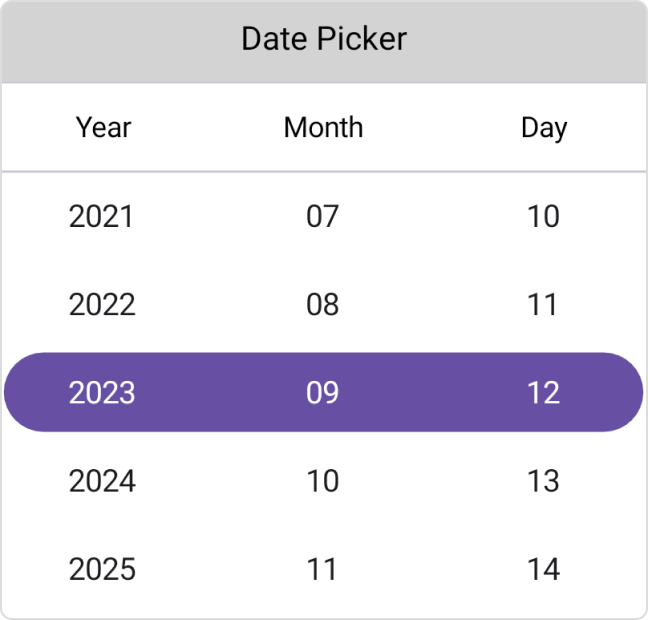Click the Year column header
The width and height of the screenshot is (648, 620).
[104, 127]
